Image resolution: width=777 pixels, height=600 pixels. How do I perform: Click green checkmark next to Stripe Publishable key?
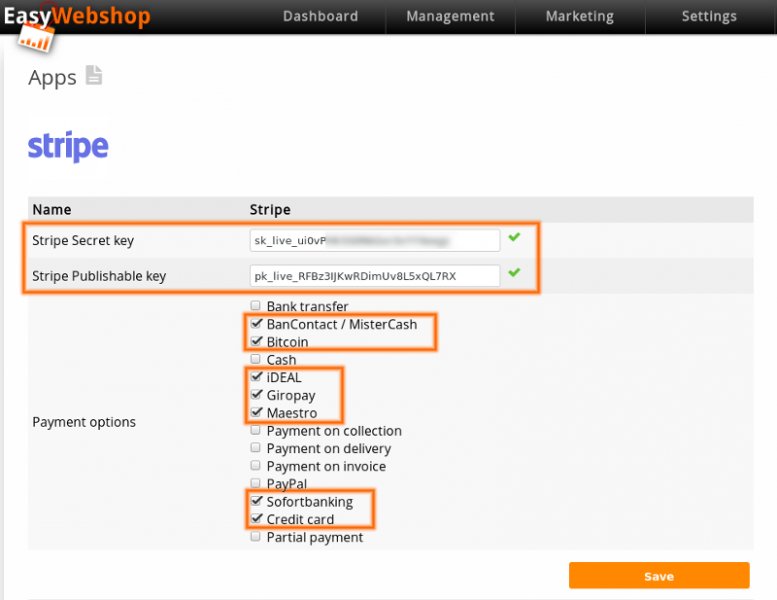coord(514,273)
